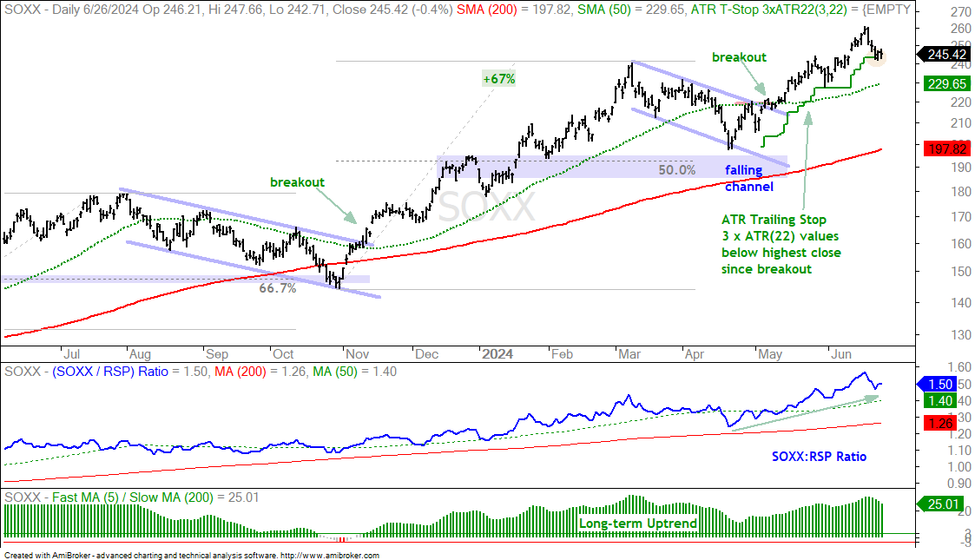This screenshot has height=560, width=975.
Task: Click the bold "2024" year label on time axis
Action: coord(497,354)
